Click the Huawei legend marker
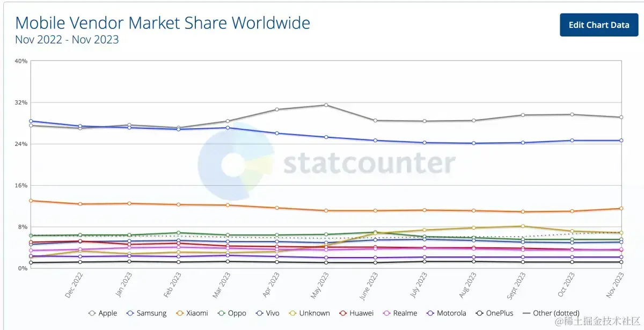 pyautogui.click(x=343, y=313)
